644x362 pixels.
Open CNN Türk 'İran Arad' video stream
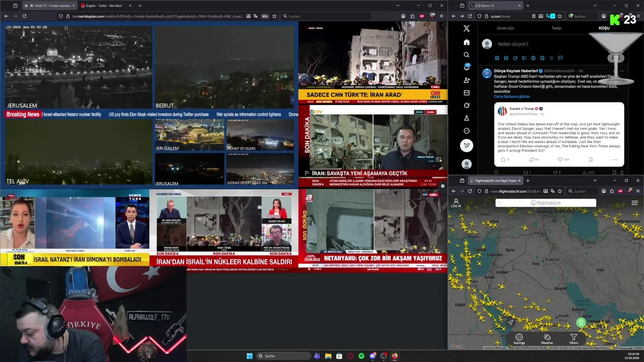point(373,62)
